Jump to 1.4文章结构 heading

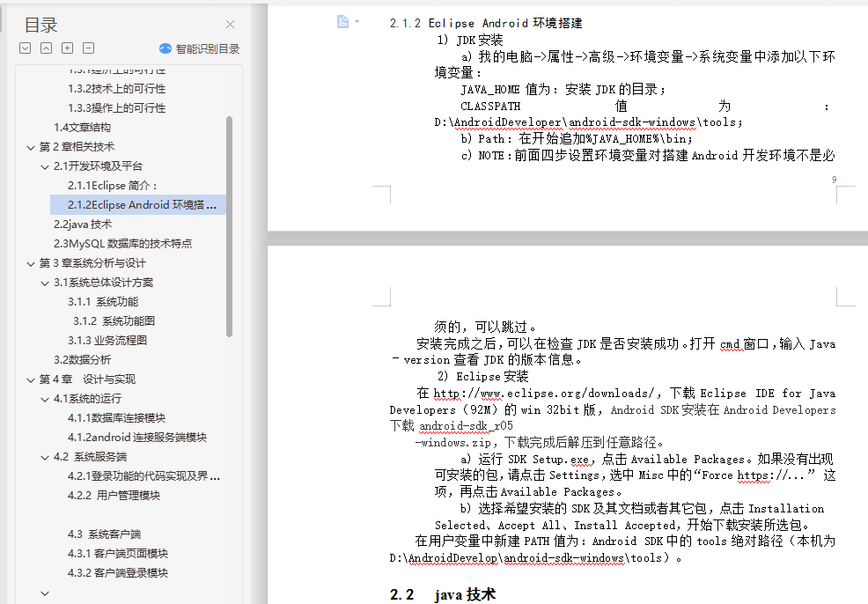click(82, 128)
